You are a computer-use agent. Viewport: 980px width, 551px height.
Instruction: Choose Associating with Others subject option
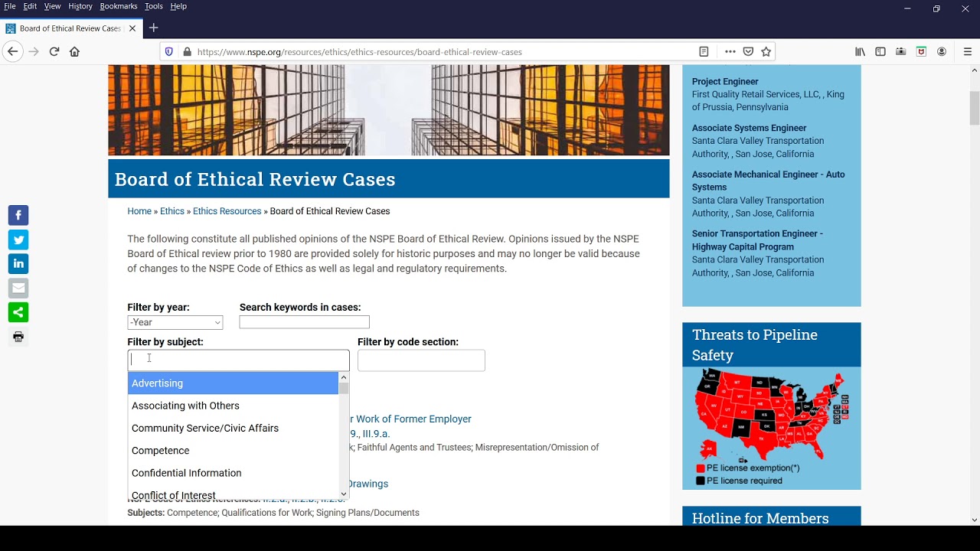tap(233, 406)
